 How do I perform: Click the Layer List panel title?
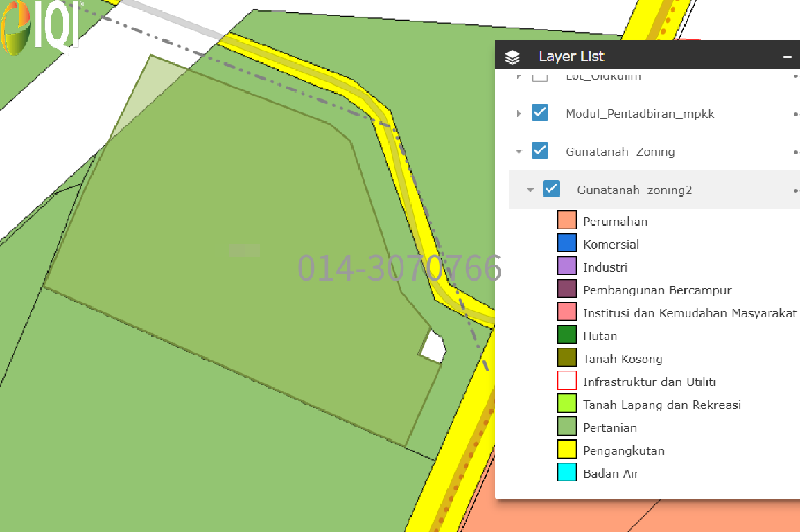click(x=571, y=57)
